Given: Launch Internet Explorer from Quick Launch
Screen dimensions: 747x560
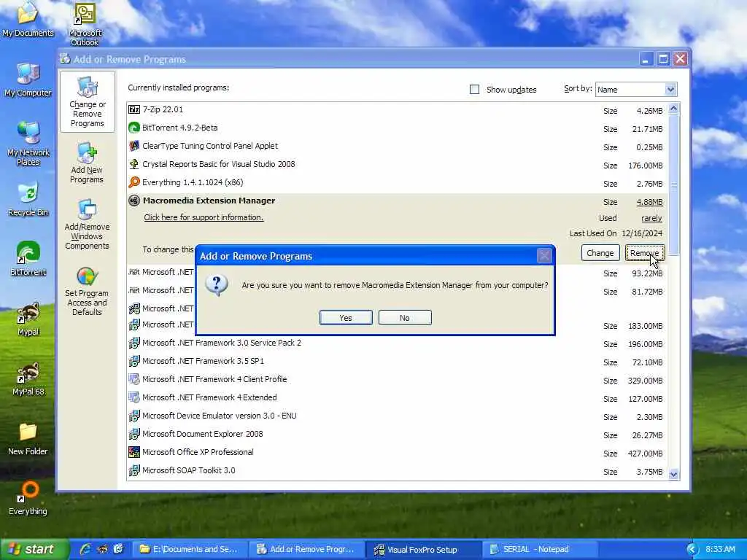Looking at the screenshot, I should (x=85, y=549).
